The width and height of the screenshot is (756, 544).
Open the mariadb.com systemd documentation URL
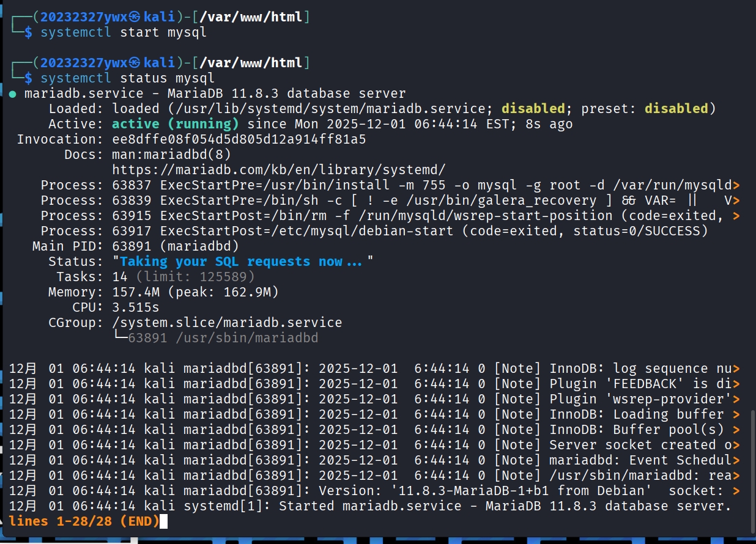coord(279,170)
